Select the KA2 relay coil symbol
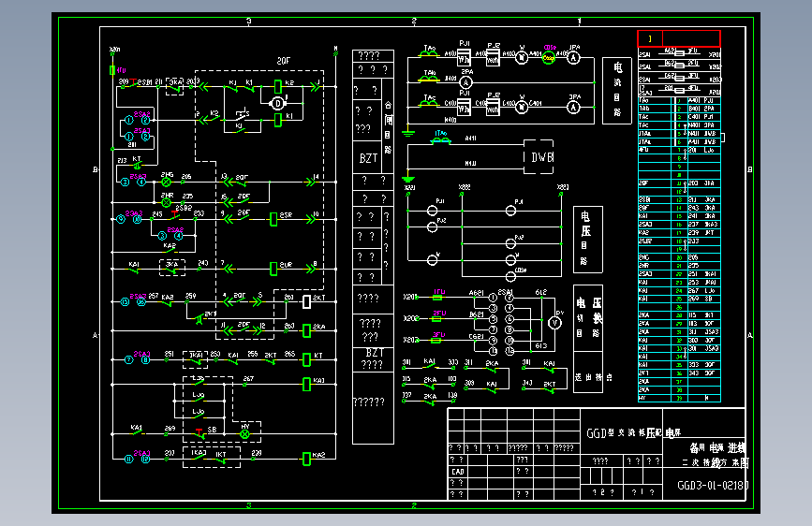812x526 pixels. (x=306, y=459)
